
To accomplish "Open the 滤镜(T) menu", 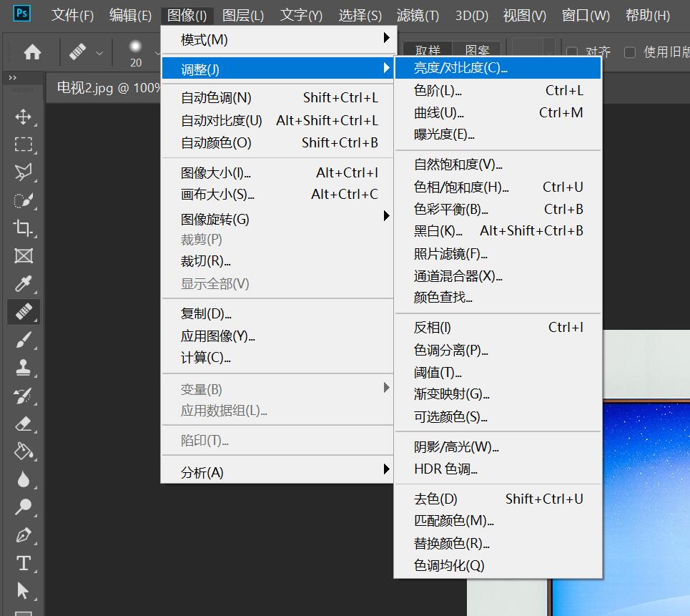I will click(418, 16).
